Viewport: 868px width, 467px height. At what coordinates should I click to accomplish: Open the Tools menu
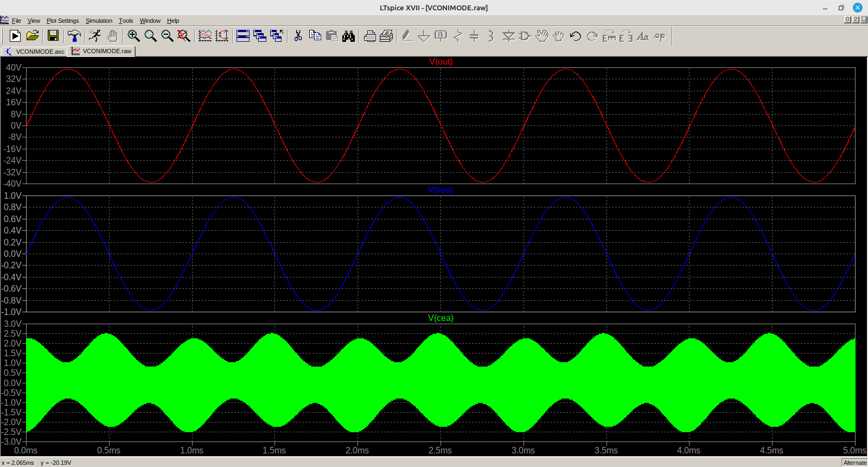126,21
